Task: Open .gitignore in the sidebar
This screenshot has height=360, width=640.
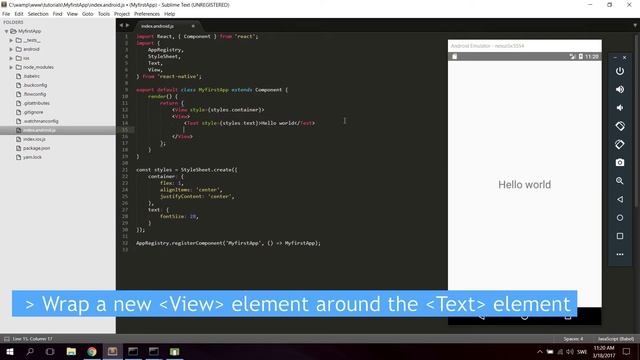Action: pyautogui.click(x=33, y=112)
